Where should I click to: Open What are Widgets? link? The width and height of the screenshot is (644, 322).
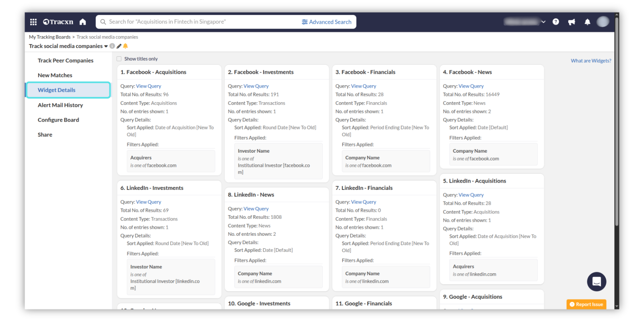pyautogui.click(x=591, y=61)
